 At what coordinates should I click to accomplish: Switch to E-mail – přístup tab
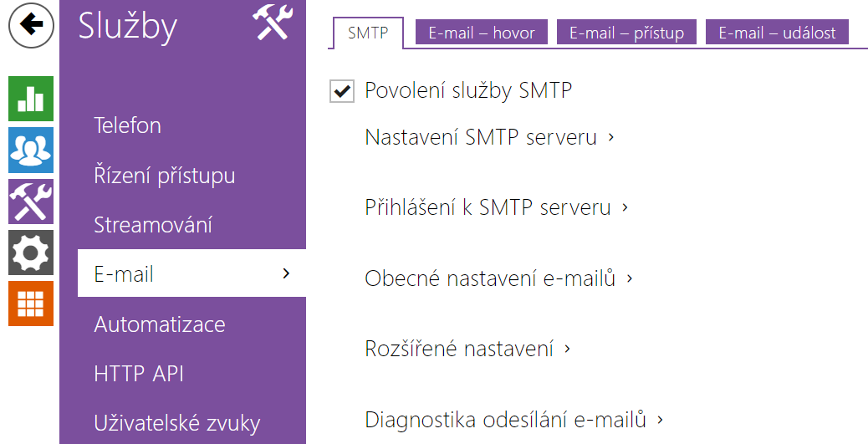tap(626, 33)
